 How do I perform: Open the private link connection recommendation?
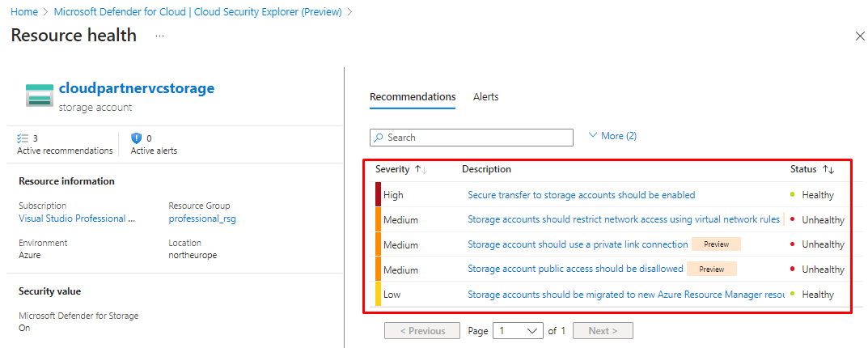tap(578, 244)
